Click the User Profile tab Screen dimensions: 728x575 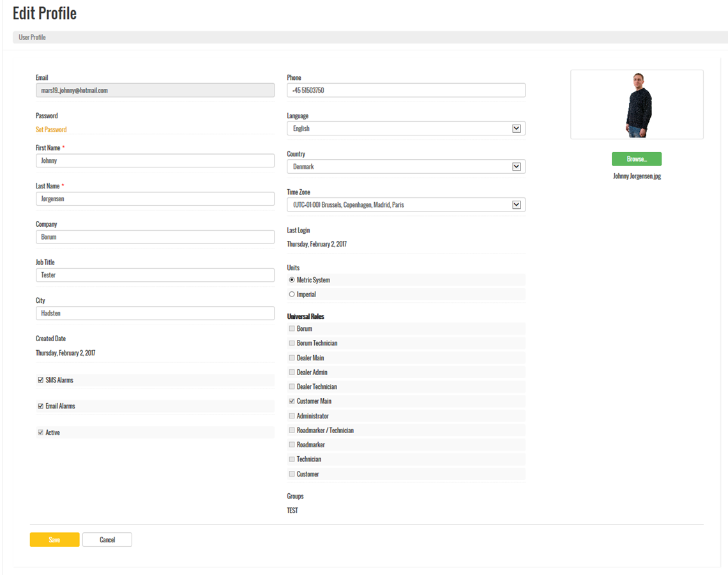(x=32, y=38)
